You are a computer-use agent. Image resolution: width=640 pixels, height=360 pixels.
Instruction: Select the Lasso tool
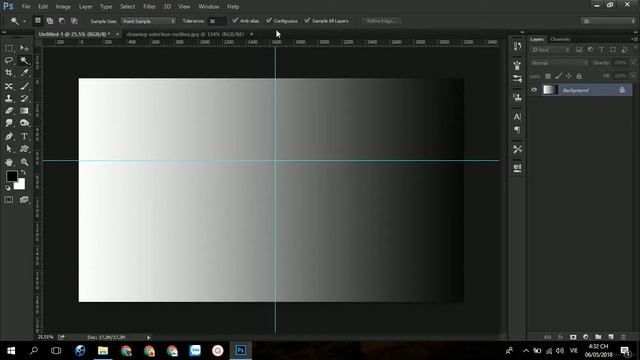point(9,60)
